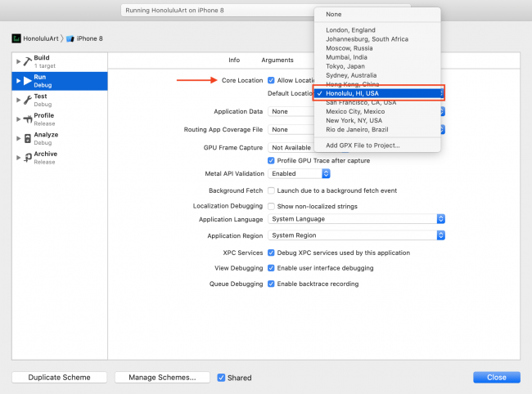The width and height of the screenshot is (532, 394).
Task: Open the Application Language dropdown
Action: tap(356, 219)
